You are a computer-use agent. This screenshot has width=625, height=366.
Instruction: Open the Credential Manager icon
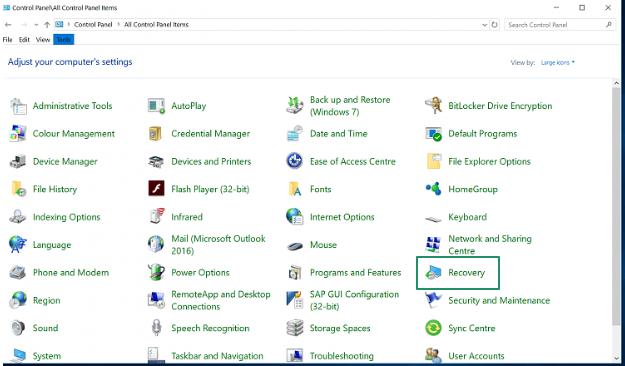155,134
